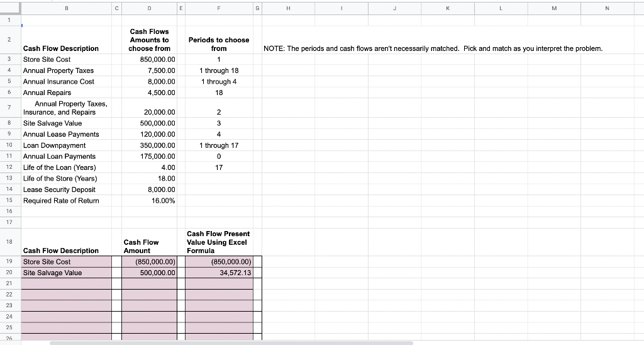Click 'Lease Security Deposit' cell
The width and height of the screenshot is (644, 345).
pyautogui.click(x=66, y=189)
